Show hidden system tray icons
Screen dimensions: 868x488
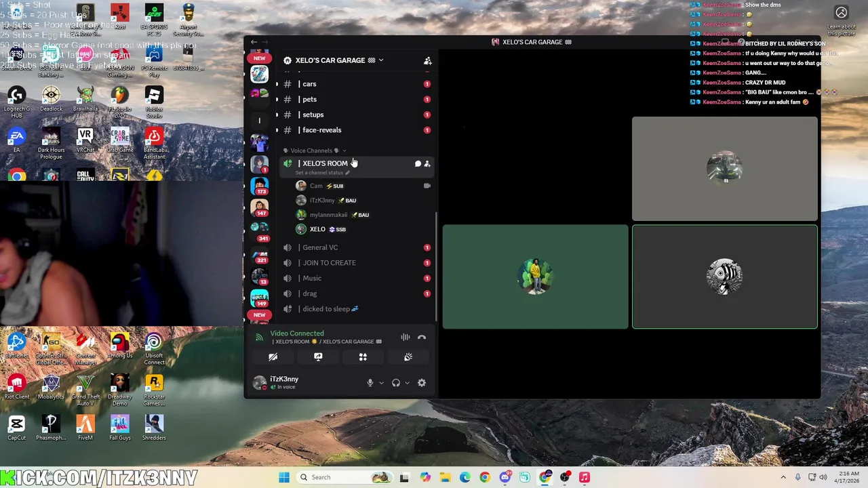[783, 477]
